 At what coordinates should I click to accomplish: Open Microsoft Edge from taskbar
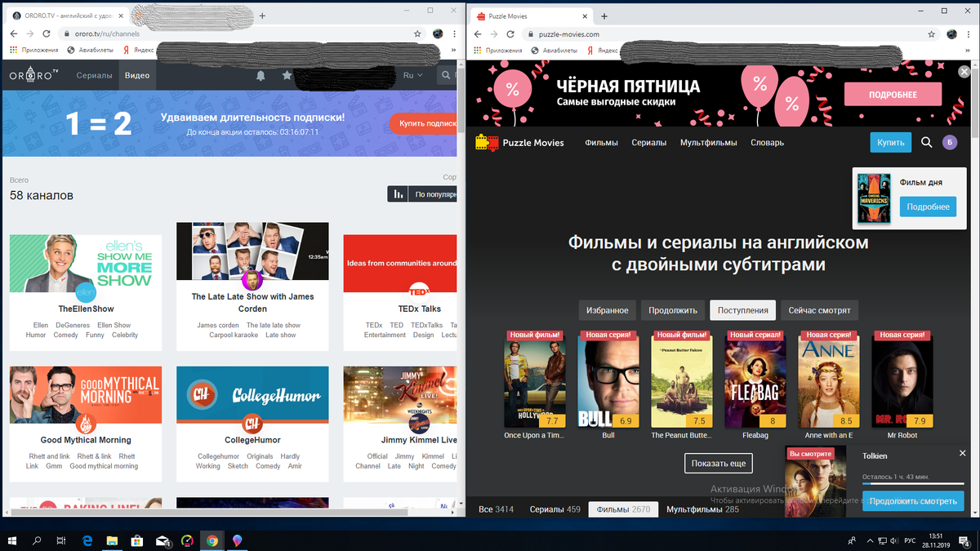point(87,540)
